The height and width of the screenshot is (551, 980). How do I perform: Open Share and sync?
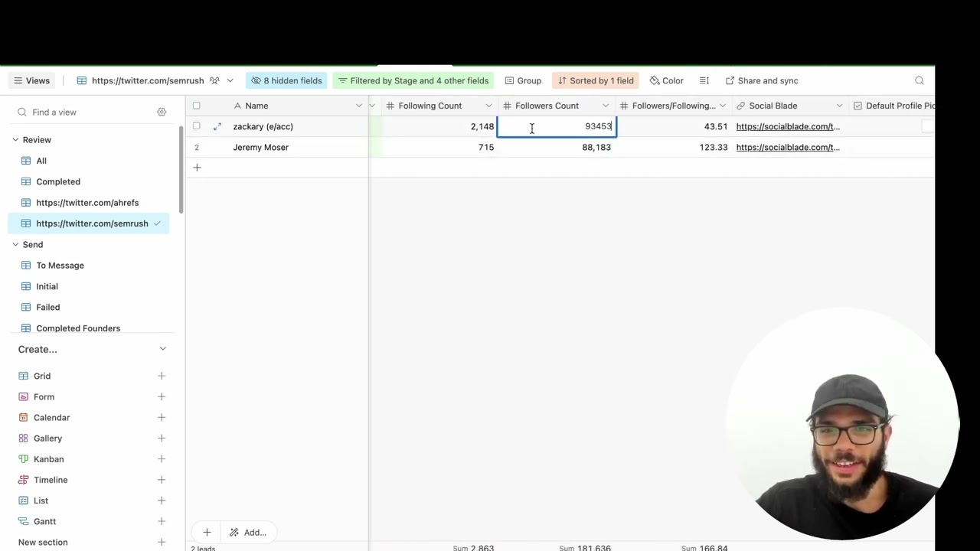(762, 80)
